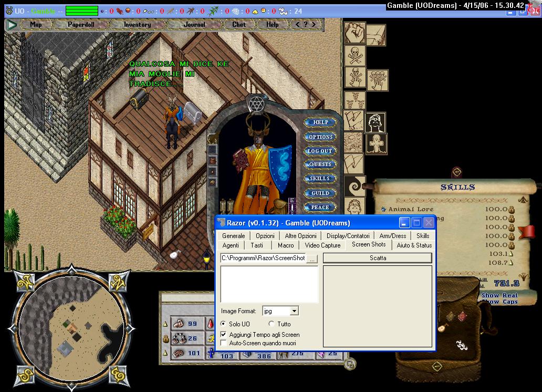542x392 pixels.
Task: Open the Chat menu item
Action: pyautogui.click(x=239, y=25)
